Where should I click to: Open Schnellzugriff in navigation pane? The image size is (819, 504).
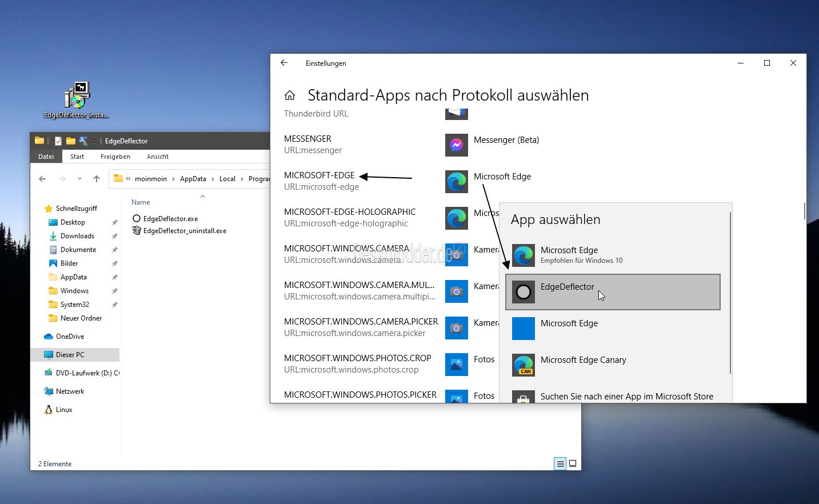pyautogui.click(x=71, y=209)
